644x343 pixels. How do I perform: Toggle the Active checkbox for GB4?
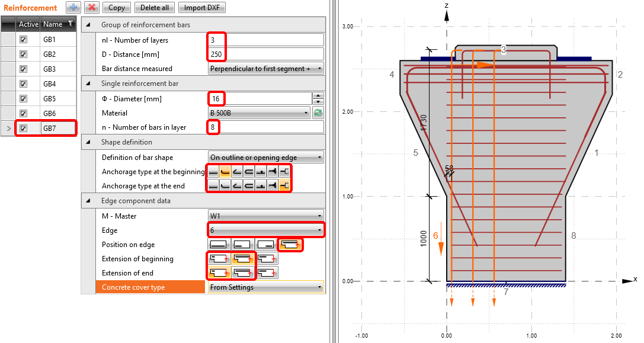24,84
